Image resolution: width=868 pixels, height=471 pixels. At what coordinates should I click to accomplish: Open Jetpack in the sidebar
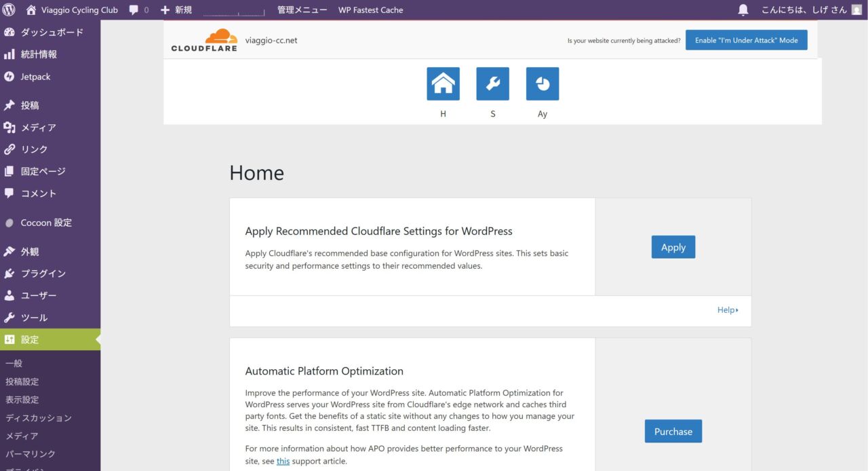tap(35, 77)
